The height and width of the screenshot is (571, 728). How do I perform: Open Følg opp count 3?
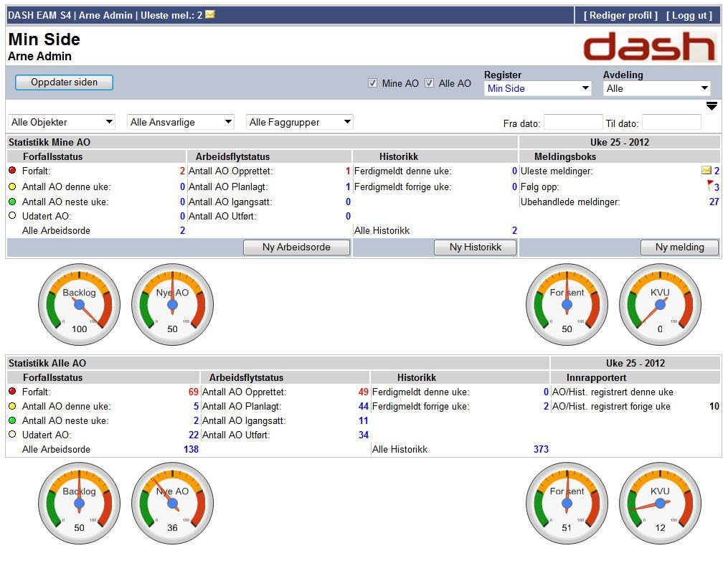point(717,187)
